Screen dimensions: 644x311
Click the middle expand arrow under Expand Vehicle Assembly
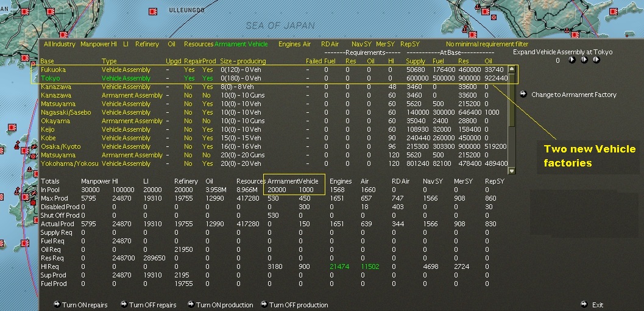tap(584, 60)
